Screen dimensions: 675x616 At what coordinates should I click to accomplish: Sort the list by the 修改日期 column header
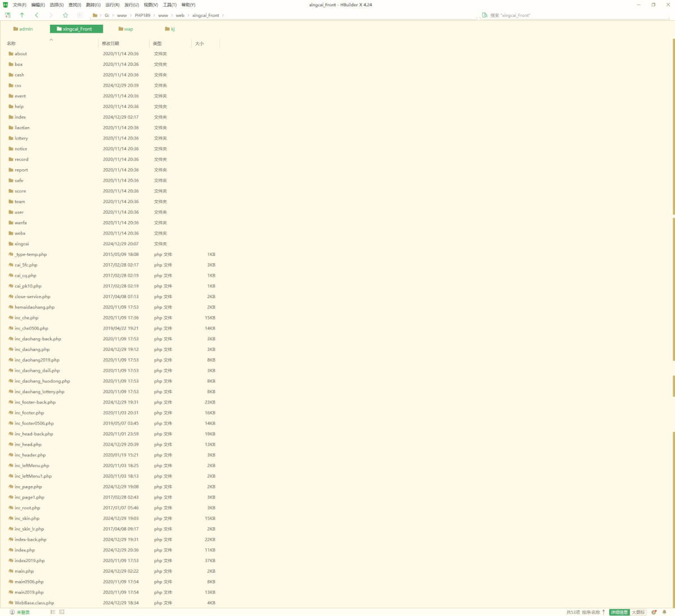tap(111, 43)
